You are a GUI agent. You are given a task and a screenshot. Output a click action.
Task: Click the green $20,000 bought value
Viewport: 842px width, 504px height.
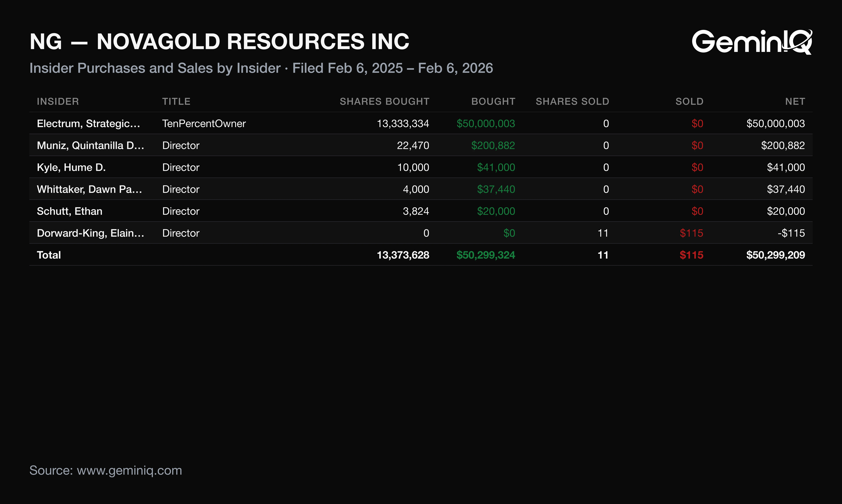click(496, 211)
